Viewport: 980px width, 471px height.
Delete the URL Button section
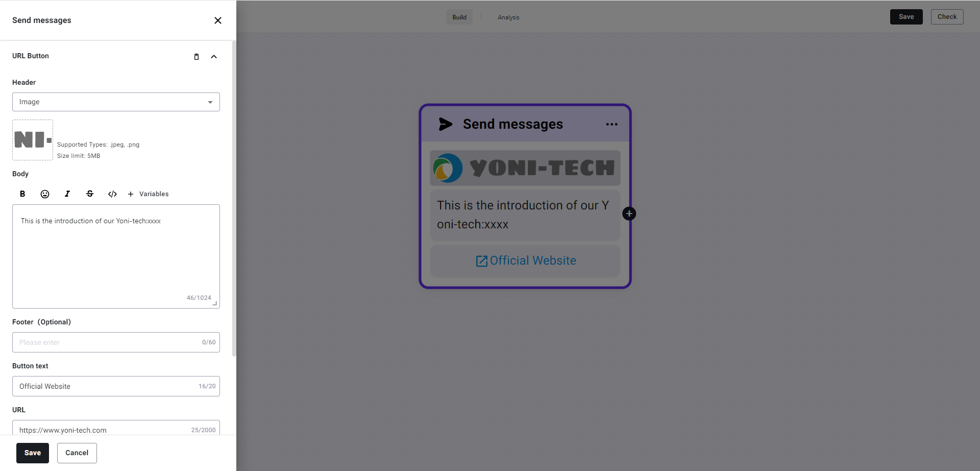tap(197, 57)
